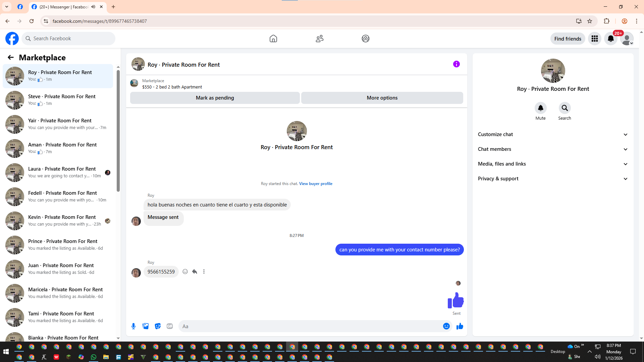Send a thumbs-up like
This screenshot has height=362, width=644.
tap(460, 326)
